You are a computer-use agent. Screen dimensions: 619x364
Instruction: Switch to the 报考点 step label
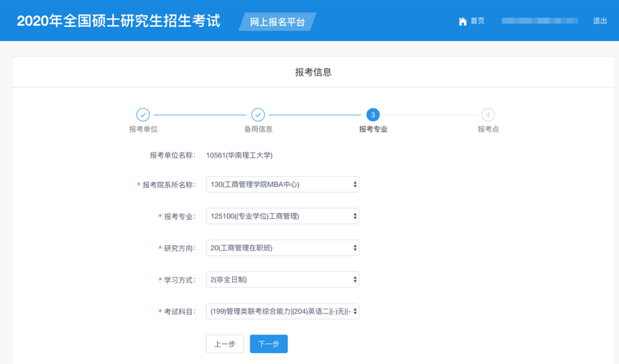pyautogui.click(x=487, y=129)
